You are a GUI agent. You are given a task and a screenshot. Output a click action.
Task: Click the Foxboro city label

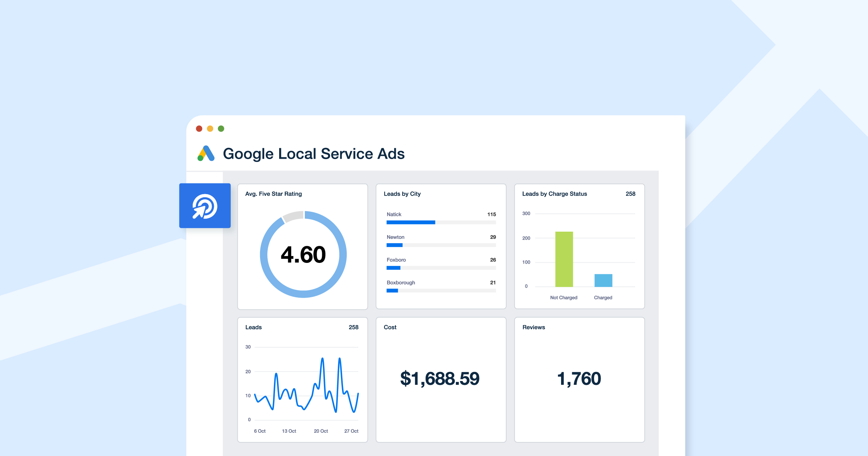click(396, 259)
